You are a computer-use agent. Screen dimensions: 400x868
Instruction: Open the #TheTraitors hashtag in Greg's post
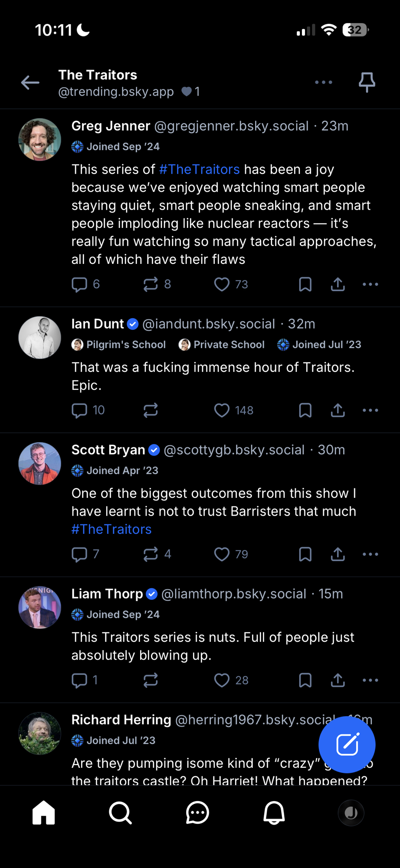click(199, 169)
